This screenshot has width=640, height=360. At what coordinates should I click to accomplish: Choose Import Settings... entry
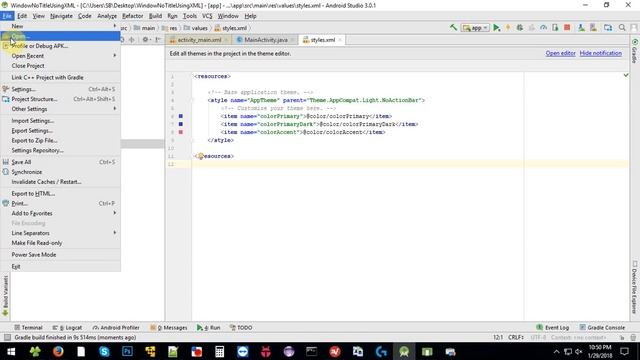pyautogui.click(x=60, y=121)
